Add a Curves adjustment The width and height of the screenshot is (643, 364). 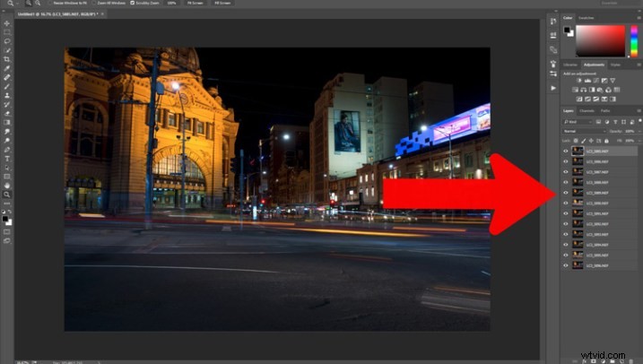[x=595, y=81]
